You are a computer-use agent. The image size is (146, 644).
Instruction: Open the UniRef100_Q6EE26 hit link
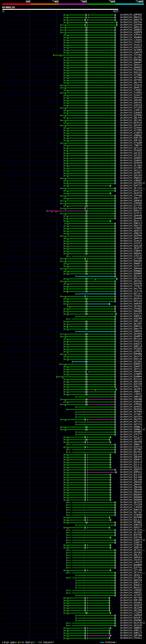pos(131,27)
